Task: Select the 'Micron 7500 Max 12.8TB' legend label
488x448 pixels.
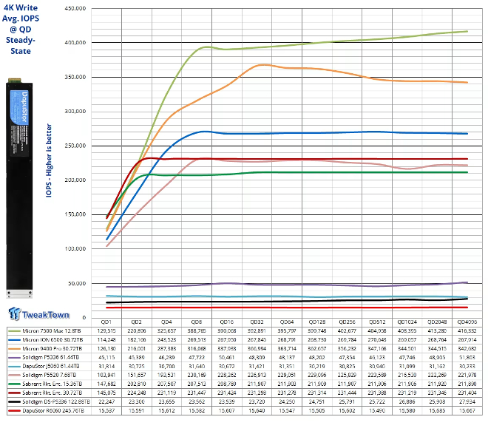Action: click(51, 331)
